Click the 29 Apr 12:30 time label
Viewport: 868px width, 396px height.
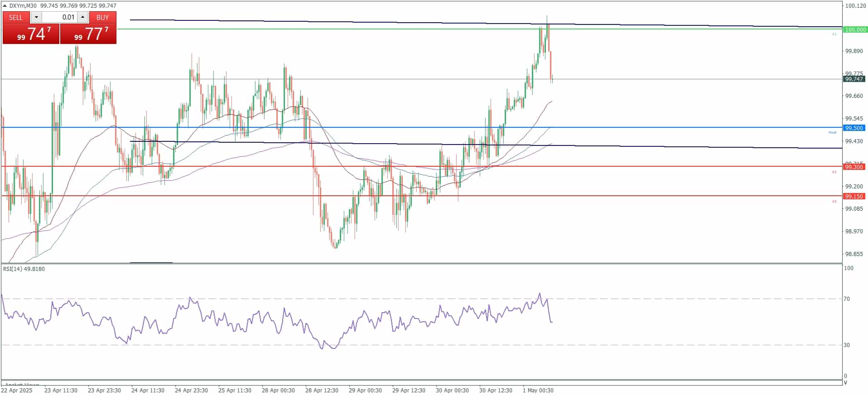409,391
